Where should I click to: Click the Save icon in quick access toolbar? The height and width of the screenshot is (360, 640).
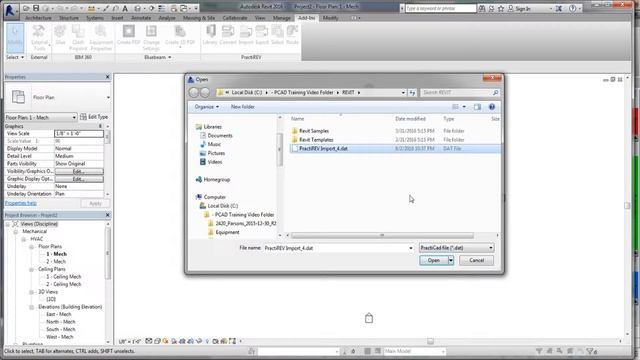pyautogui.click(x=36, y=8)
